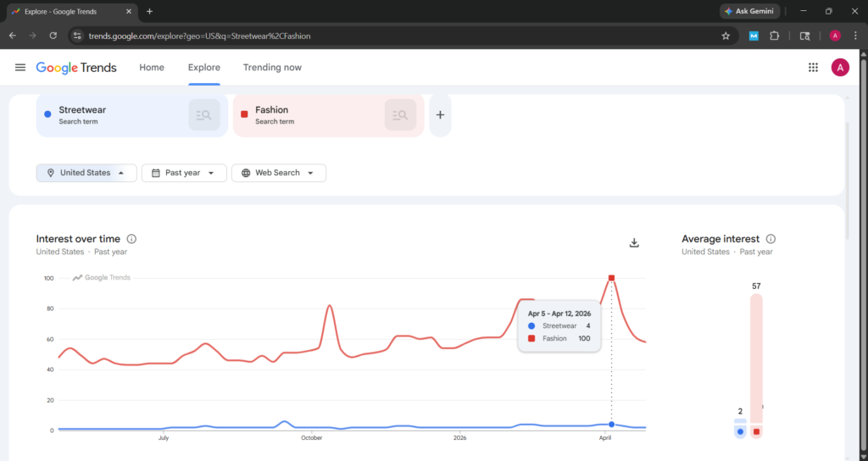This screenshot has width=868, height=461.
Task: Click Ask Gemini button
Action: click(749, 11)
